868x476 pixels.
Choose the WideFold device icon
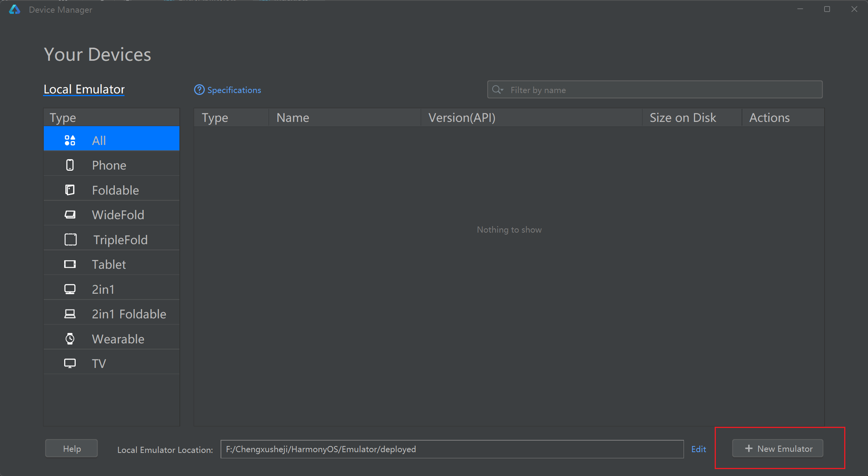(70, 215)
